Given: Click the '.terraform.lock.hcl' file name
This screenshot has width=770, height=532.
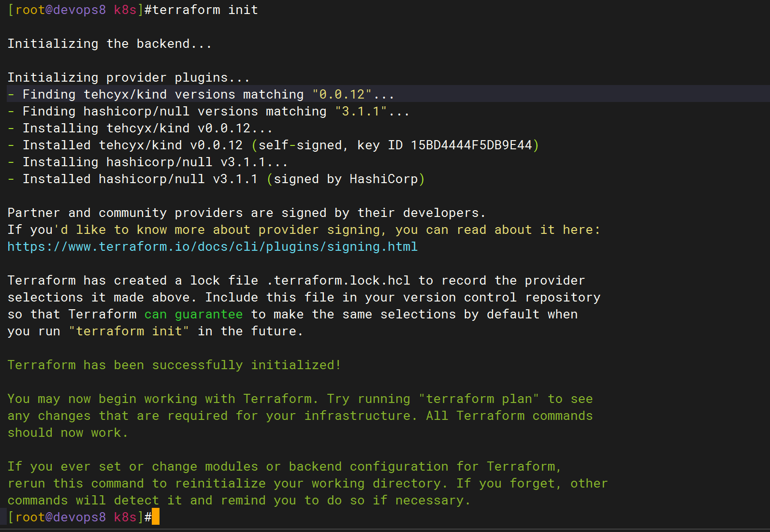Looking at the screenshot, I should tap(338, 281).
